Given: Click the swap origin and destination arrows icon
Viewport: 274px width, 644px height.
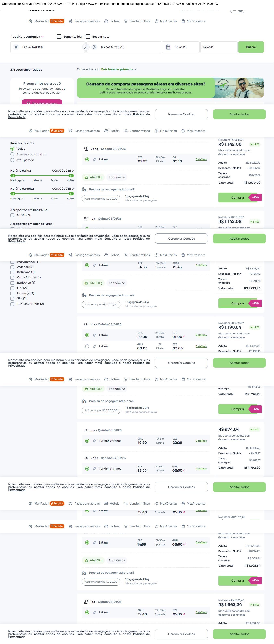Looking at the screenshot, I should tap(86, 47).
